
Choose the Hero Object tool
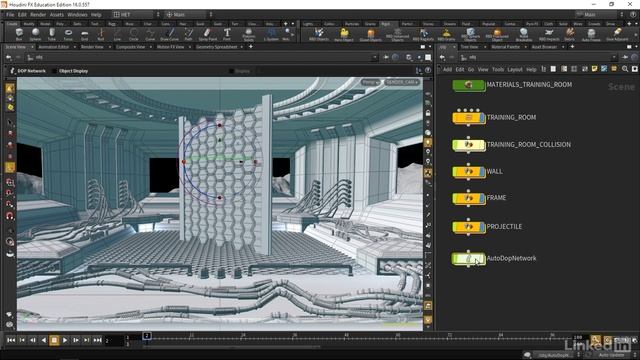pos(344,34)
